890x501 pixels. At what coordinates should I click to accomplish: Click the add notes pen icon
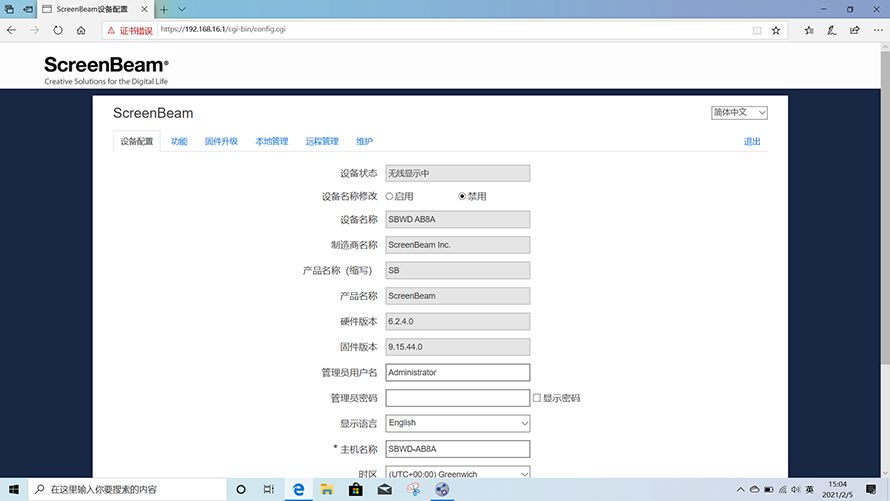tap(832, 31)
